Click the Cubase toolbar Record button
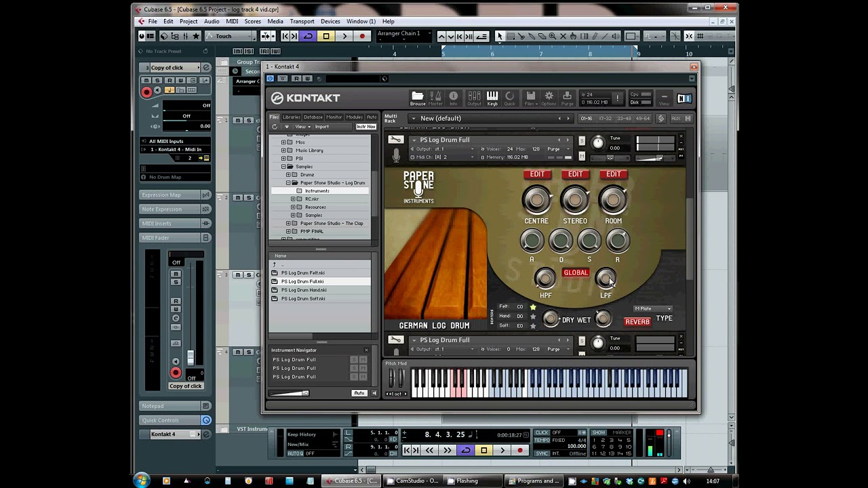 click(362, 36)
